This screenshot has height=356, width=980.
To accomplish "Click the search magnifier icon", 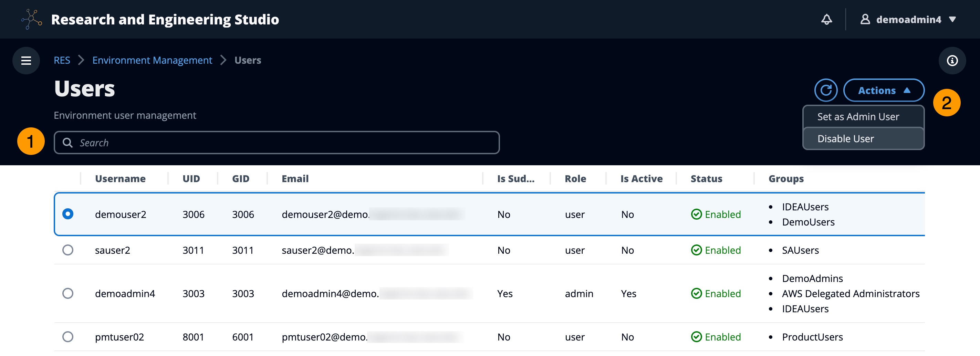I will [68, 143].
